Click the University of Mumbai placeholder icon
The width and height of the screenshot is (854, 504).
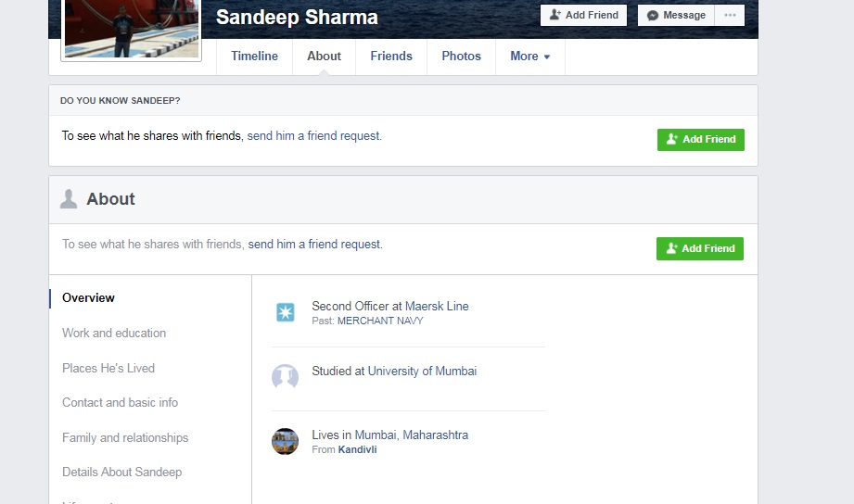pyautogui.click(x=285, y=376)
